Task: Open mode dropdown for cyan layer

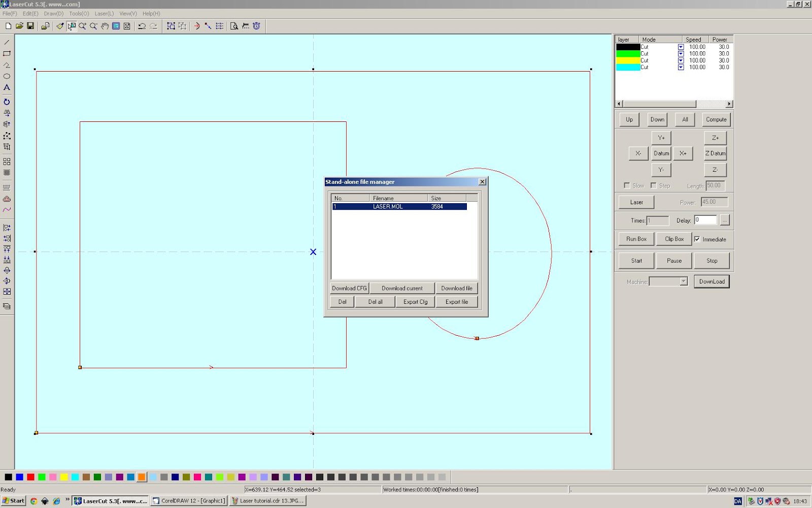Action: point(681,67)
